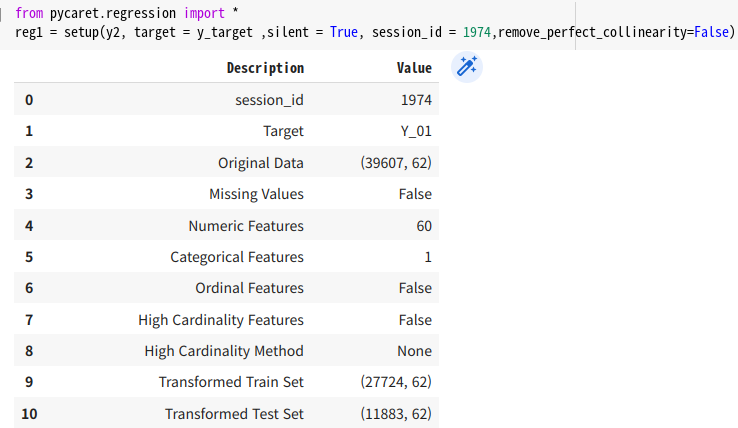The height and width of the screenshot is (428, 738).
Task: Click row index 0 in the table
Action: (29, 100)
